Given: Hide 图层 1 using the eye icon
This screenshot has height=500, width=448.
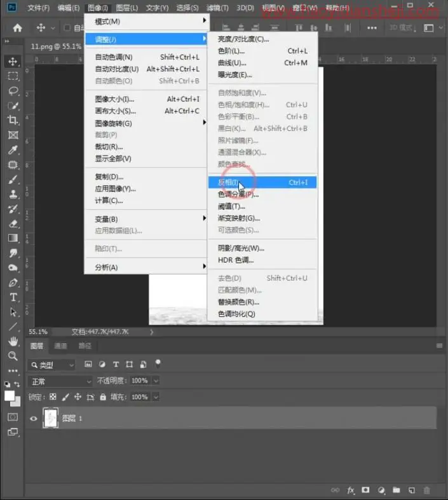Looking at the screenshot, I should 34,419.
